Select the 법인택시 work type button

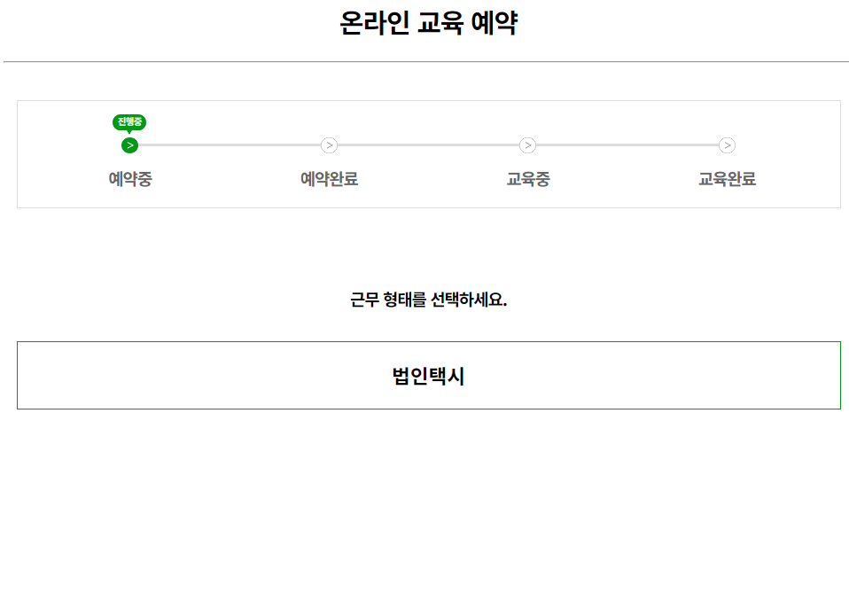tap(428, 376)
